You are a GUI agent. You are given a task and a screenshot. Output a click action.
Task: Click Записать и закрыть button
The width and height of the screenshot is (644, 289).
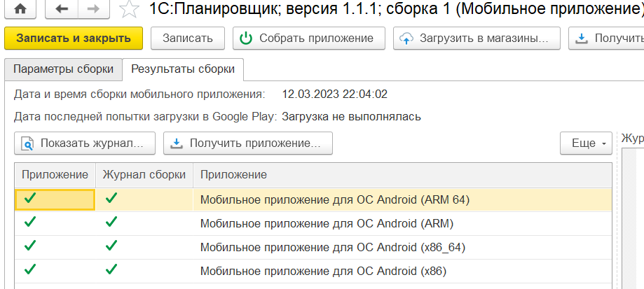click(74, 38)
